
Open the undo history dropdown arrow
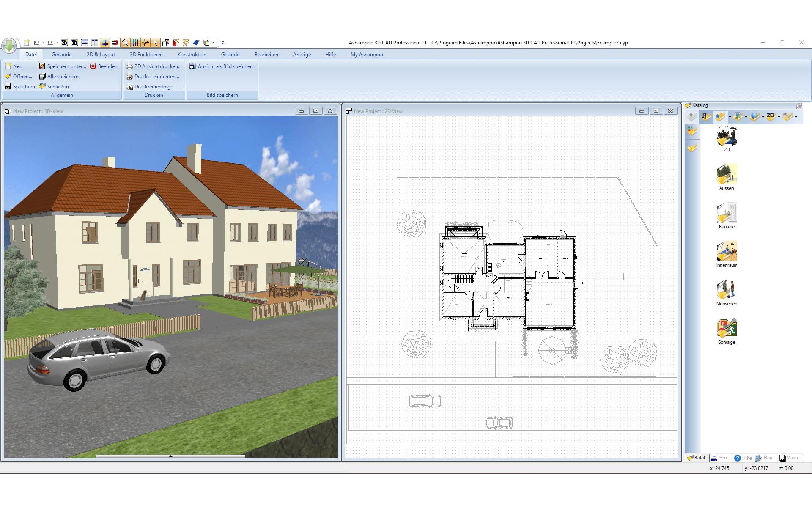(x=43, y=43)
